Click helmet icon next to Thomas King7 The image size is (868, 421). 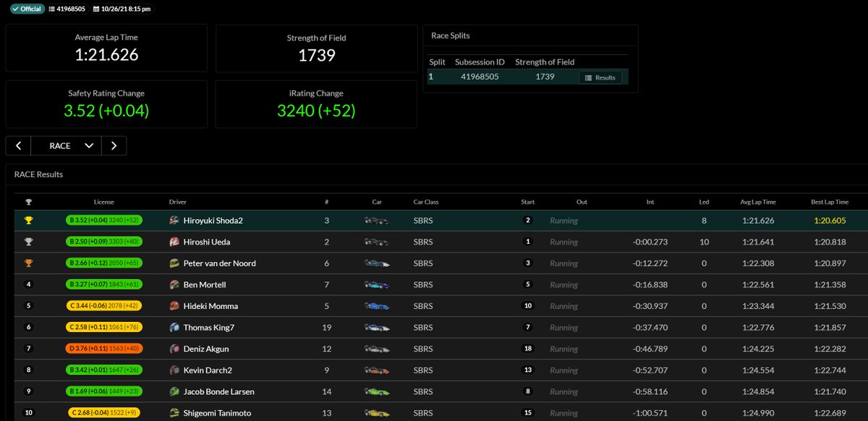[174, 328]
